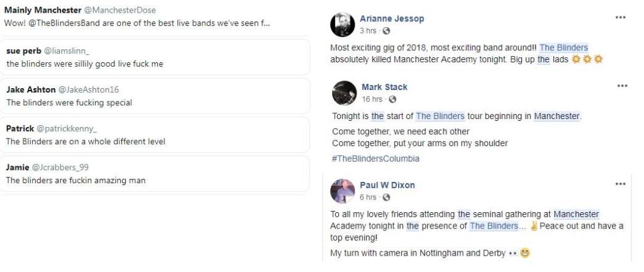Open the three-dot menu on Mark Stack's post
Screen dimensions: 644x272
(x=623, y=86)
